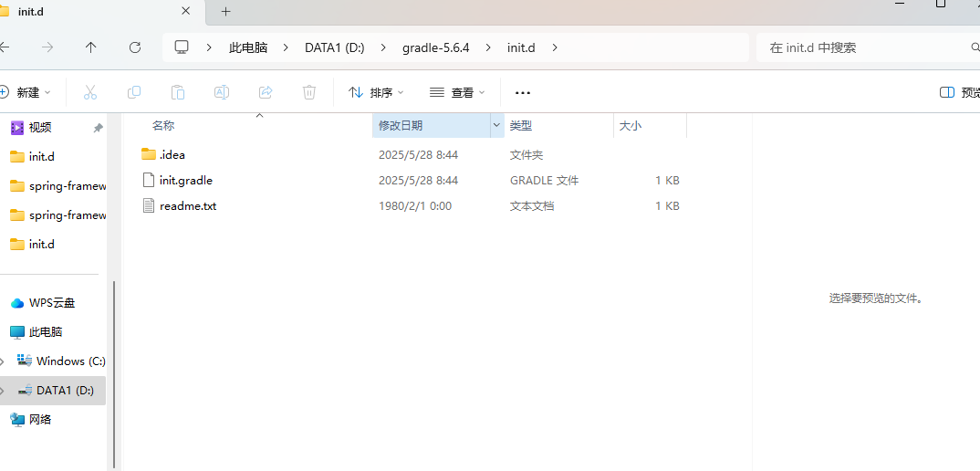980x471 pixels.
Task: Sort by the 名称 column header
Action: [163, 126]
